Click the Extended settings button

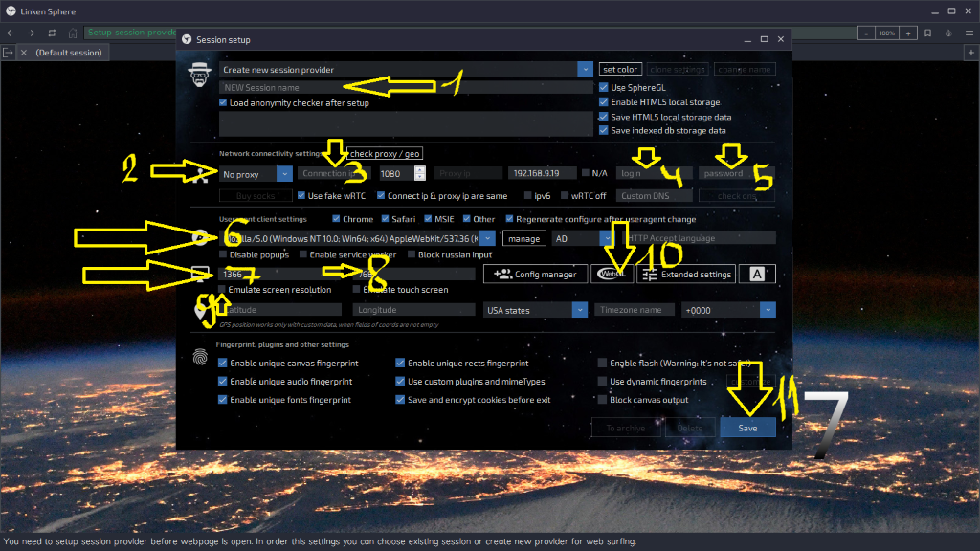point(685,274)
